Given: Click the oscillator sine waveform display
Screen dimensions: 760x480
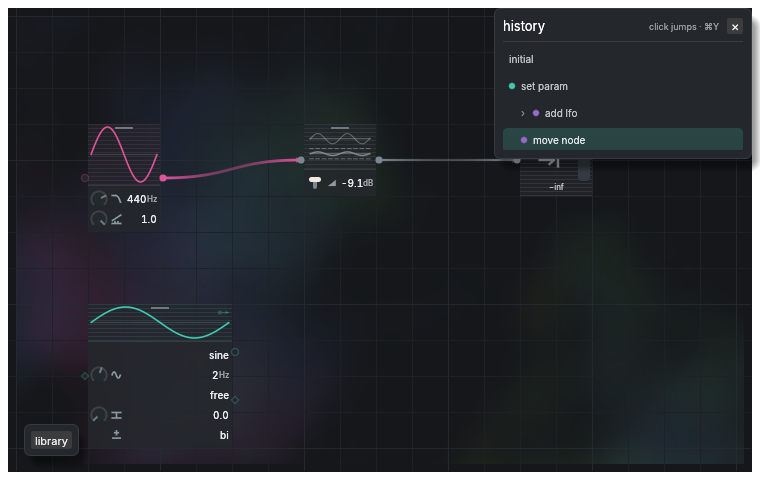Looking at the screenshot, I should tap(124, 155).
